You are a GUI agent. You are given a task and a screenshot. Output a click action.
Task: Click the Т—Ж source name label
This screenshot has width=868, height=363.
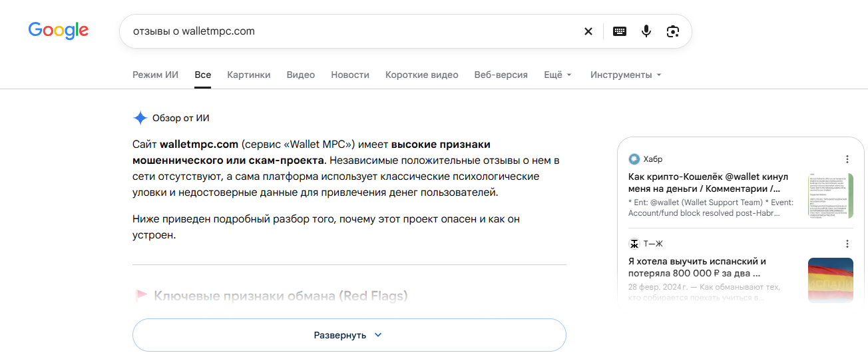(x=653, y=244)
